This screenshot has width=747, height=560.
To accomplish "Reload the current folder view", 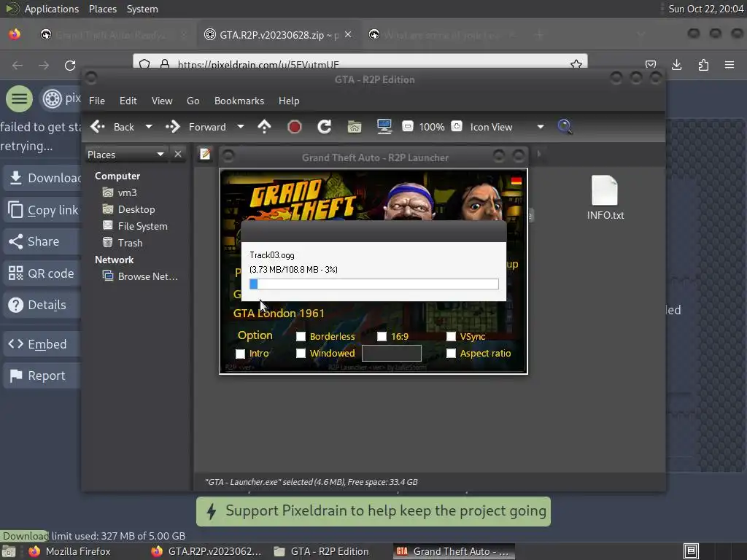I will 325,127.
